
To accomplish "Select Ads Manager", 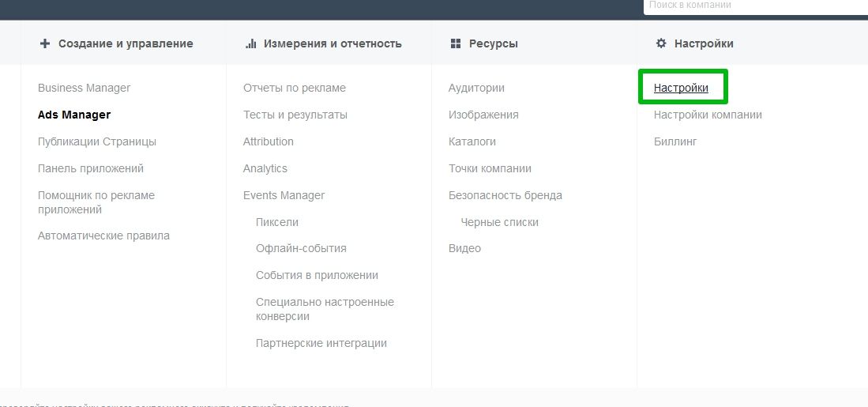I will [x=74, y=115].
